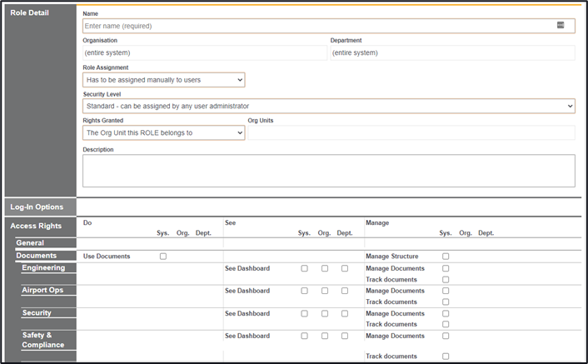Tick the Use Documents Sys. checkbox
588x364 pixels.
163,257
